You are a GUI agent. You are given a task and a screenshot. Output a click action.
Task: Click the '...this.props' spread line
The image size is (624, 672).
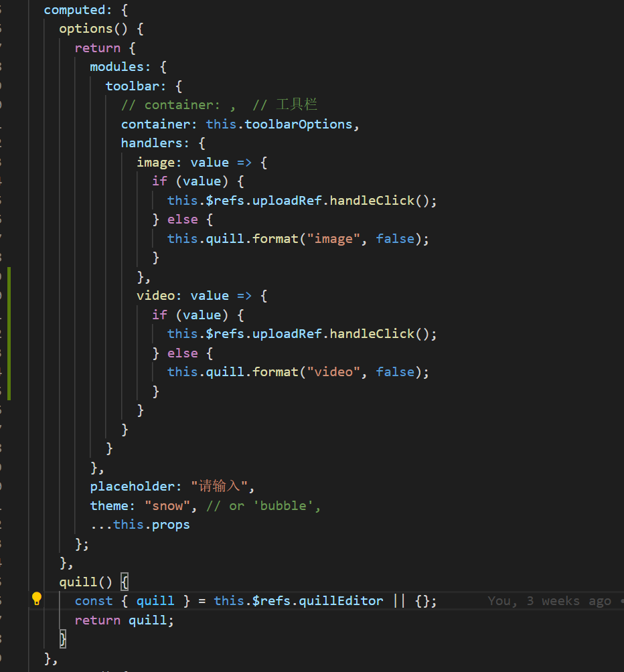click(140, 525)
